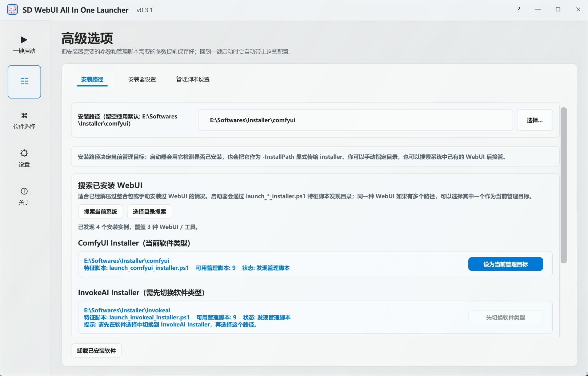Viewport: 588px width, 376px height.
Task: Switch to the 安装路径 tab
Action: point(92,79)
